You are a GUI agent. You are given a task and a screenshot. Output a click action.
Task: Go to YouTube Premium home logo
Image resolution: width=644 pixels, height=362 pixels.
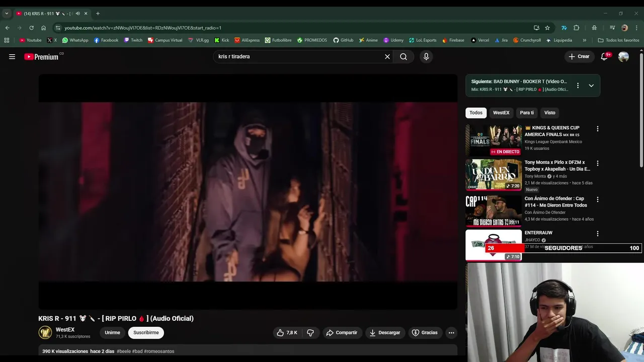click(x=41, y=57)
